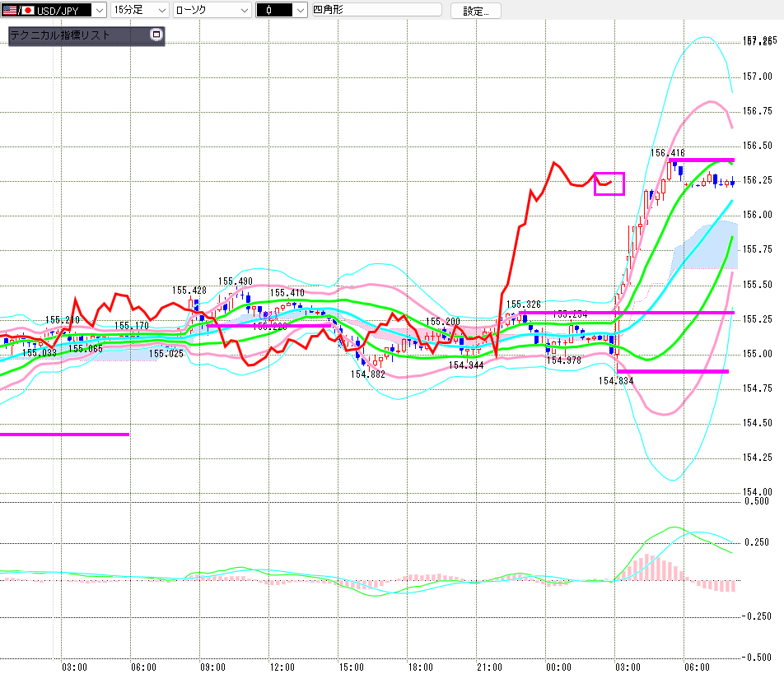Image resolution: width=784 pixels, height=674 pixels.
Task: Click the 155.75 price axis label
Action: click(x=758, y=249)
